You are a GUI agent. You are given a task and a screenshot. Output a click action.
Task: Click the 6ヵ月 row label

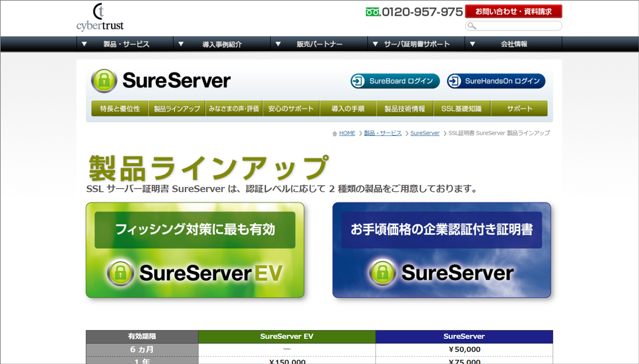click(x=142, y=350)
